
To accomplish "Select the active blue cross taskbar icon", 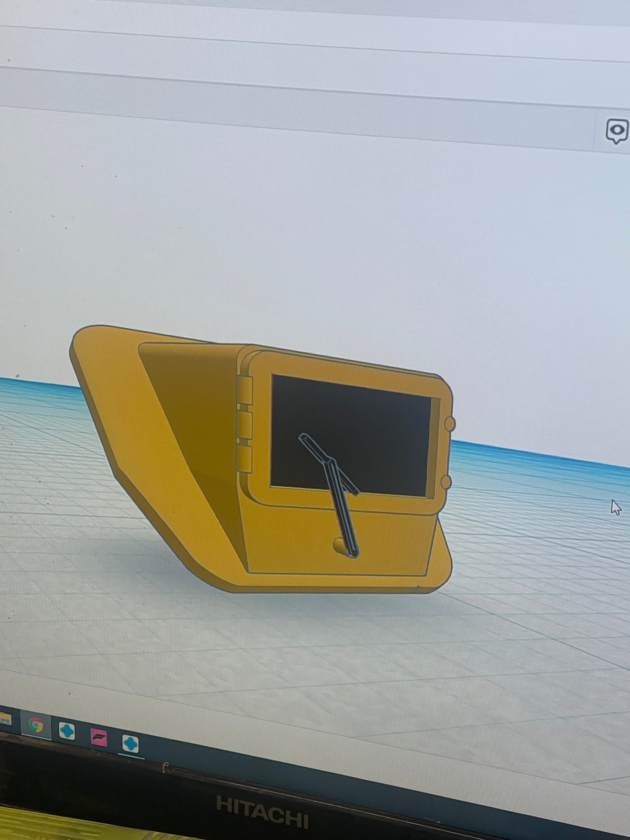I will click(130, 743).
